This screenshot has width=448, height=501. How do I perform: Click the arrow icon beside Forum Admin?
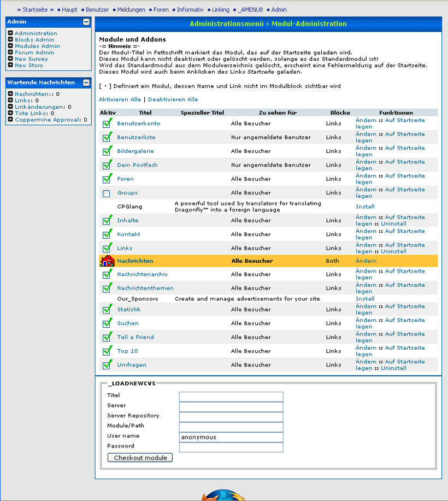click(10, 52)
